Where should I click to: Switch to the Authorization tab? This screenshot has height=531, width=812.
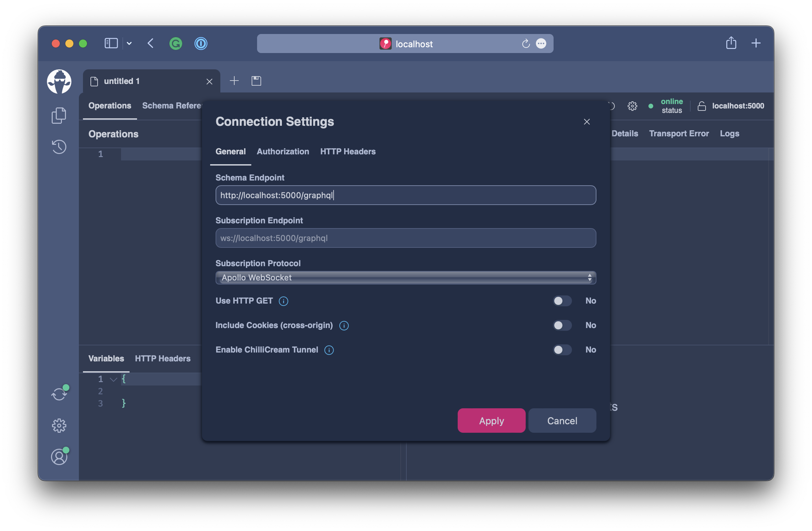pos(283,151)
